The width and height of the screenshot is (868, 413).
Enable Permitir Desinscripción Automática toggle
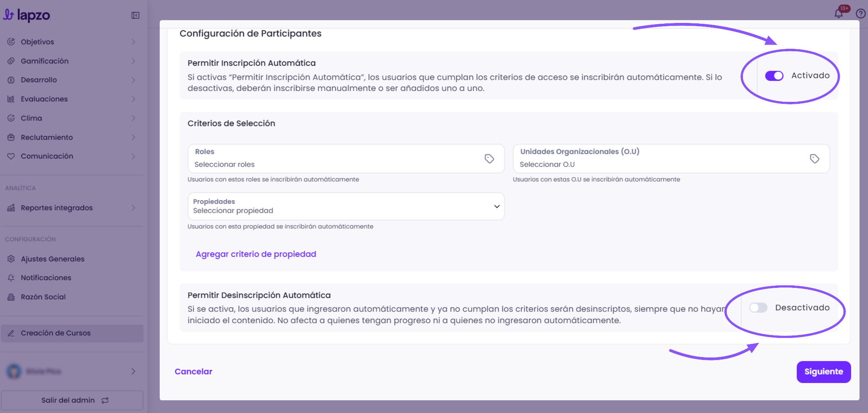[758, 307]
